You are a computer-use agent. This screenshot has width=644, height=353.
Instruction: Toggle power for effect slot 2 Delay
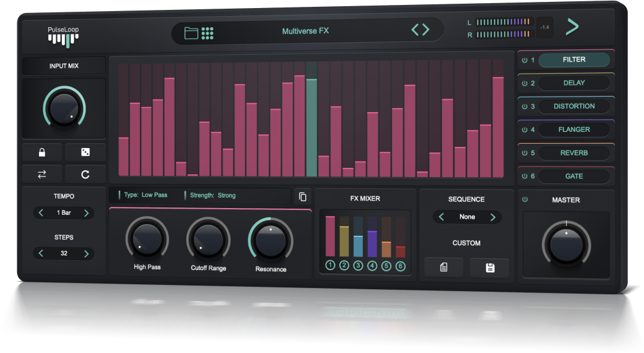coord(524,83)
